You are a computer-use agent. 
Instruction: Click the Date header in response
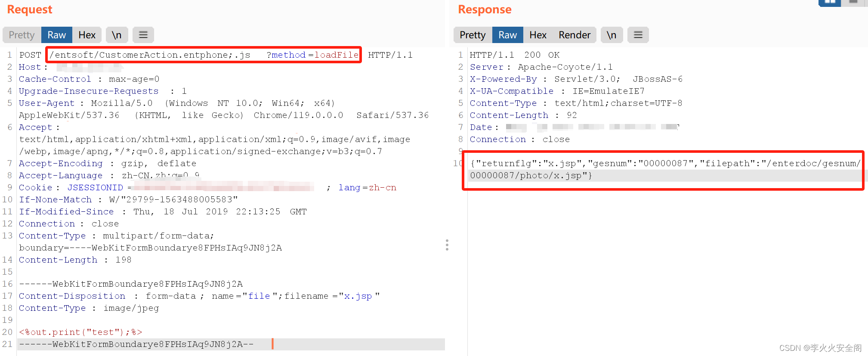pos(575,127)
